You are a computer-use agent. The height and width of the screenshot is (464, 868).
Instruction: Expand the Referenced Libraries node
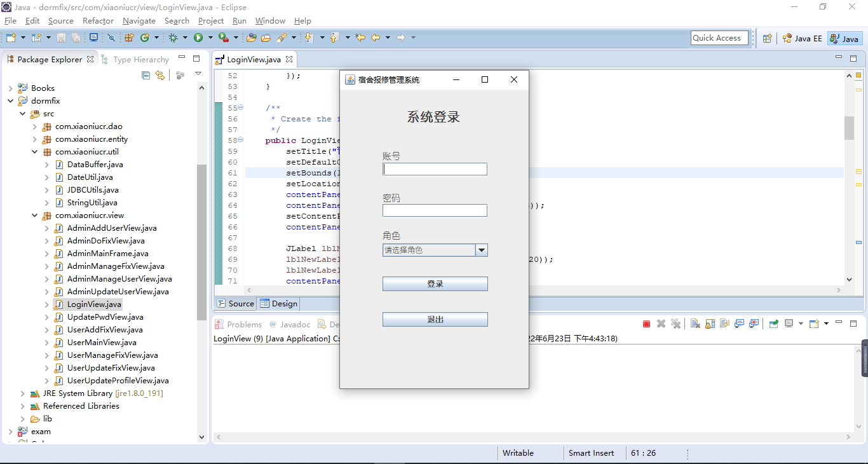(x=22, y=406)
